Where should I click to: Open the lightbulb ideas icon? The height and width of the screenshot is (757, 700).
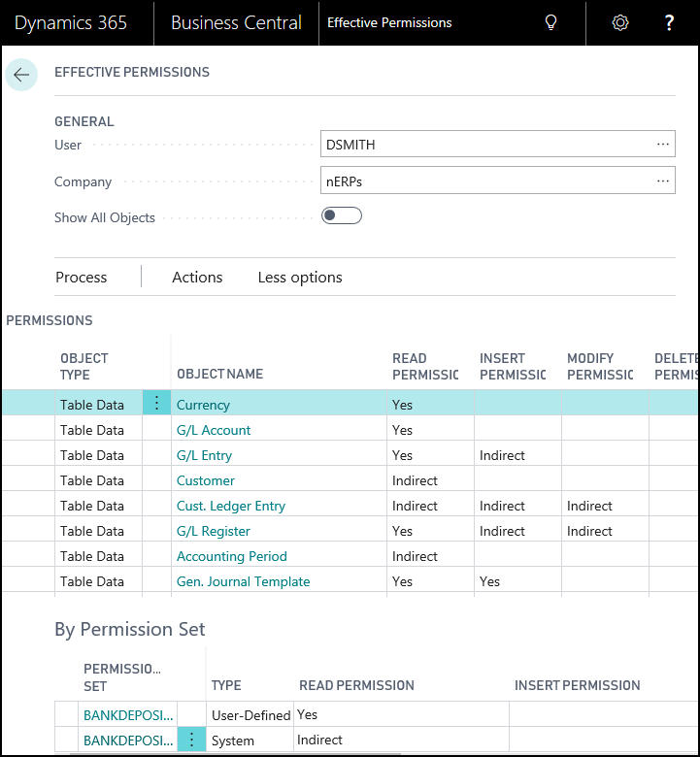[550, 22]
